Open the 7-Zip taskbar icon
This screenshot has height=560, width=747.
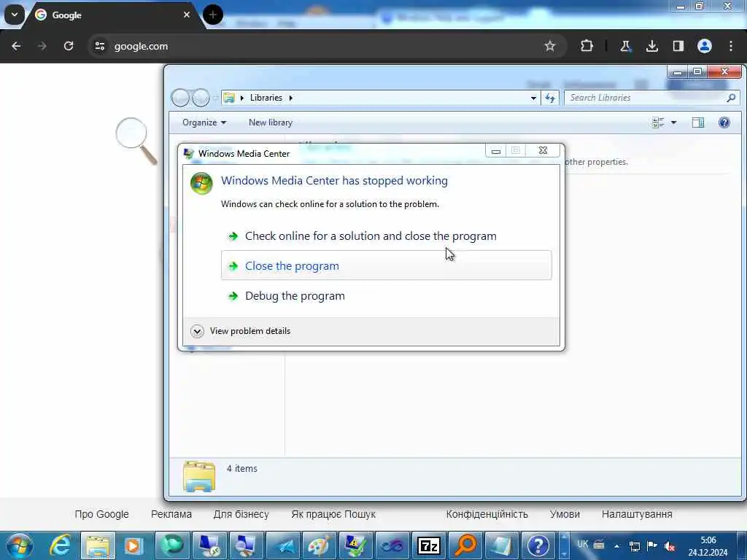429,545
